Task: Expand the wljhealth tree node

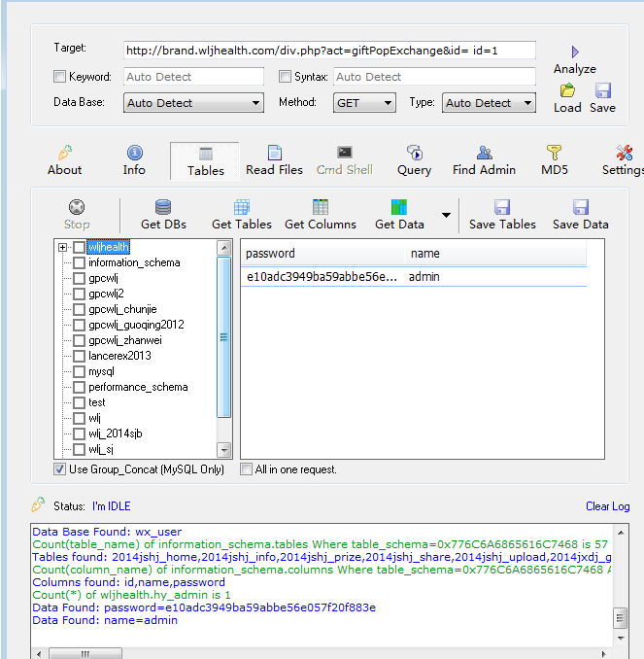Action: coord(62,247)
